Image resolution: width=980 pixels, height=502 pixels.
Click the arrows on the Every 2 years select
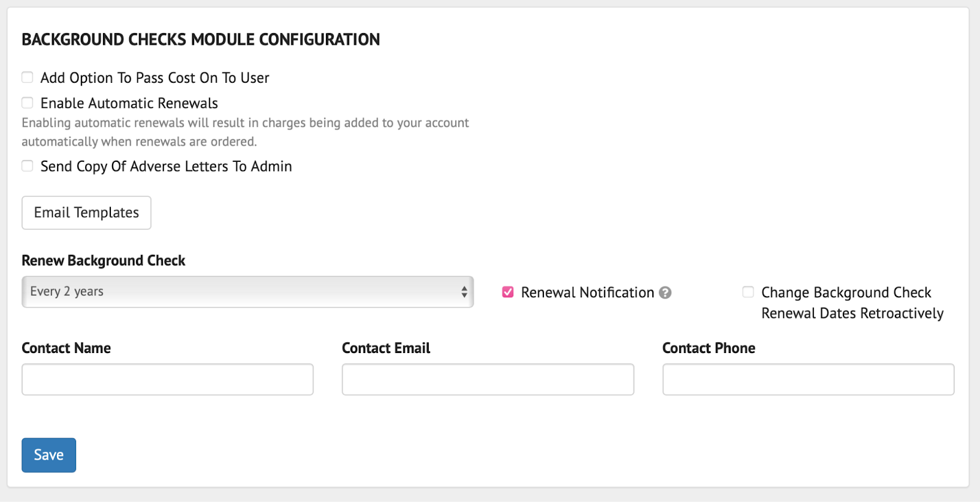tap(464, 292)
